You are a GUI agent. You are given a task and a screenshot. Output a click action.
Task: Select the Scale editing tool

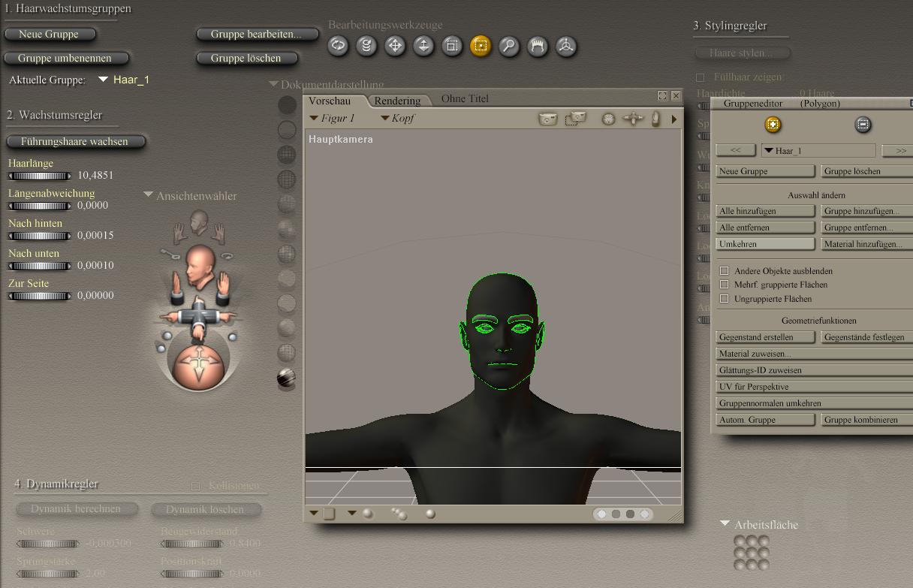(x=452, y=46)
